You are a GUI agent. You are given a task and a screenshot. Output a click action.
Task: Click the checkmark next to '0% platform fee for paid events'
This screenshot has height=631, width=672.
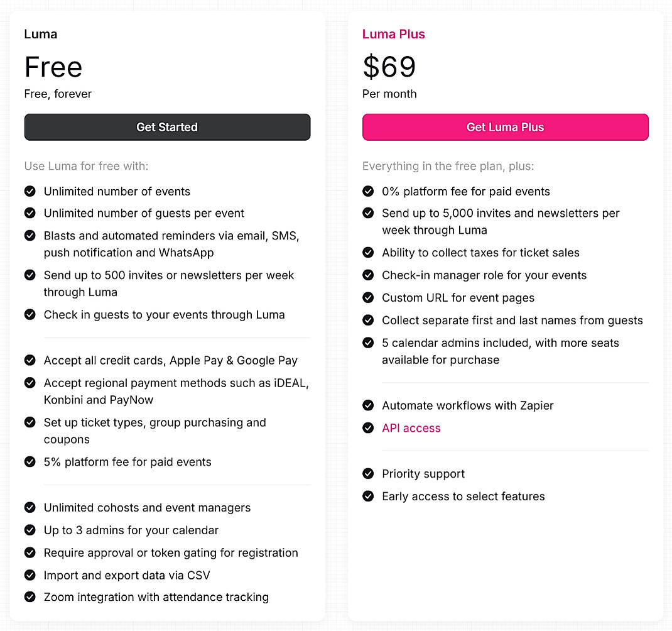(x=368, y=191)
